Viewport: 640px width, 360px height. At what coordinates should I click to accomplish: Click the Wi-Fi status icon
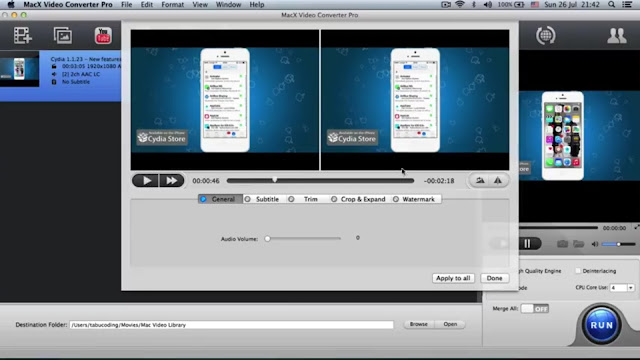click(x=460, y=4)
